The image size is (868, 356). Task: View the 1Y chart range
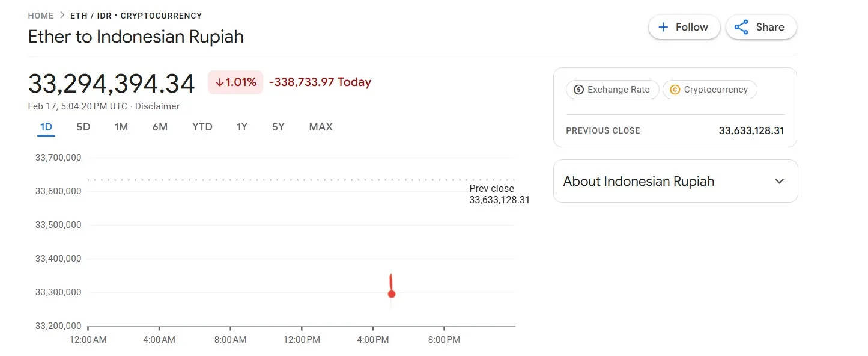tap(242, 127)
